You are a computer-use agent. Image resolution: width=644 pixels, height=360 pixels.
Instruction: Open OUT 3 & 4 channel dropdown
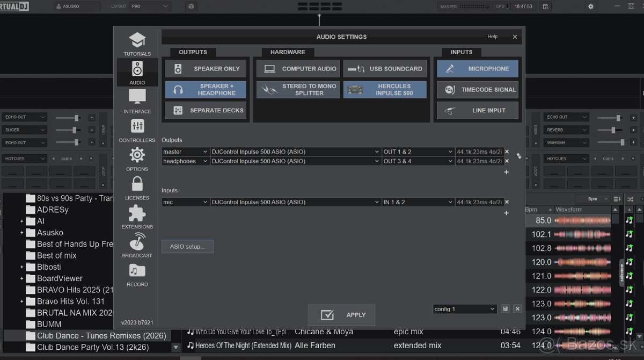[418, 161]
